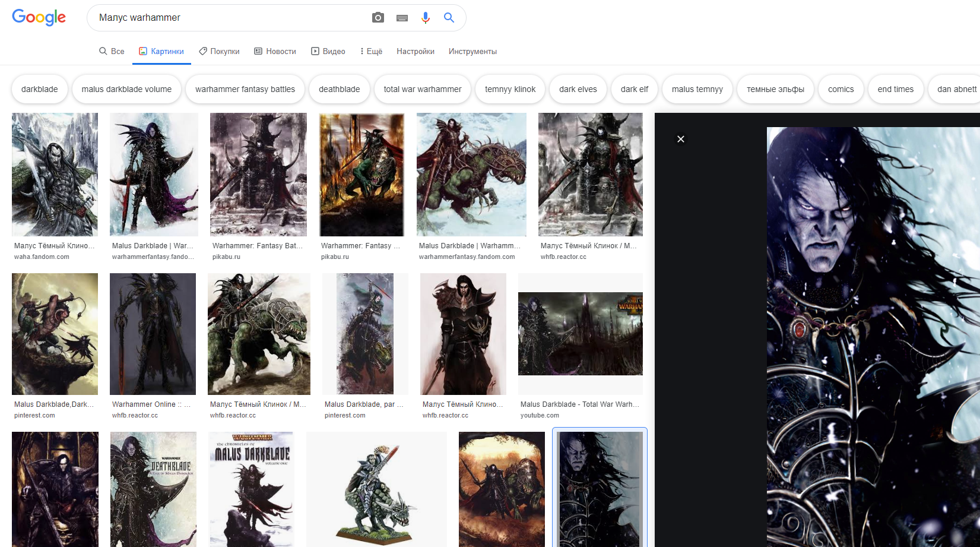Open the orange autumn scene thumbnail

tap(502, 489)
